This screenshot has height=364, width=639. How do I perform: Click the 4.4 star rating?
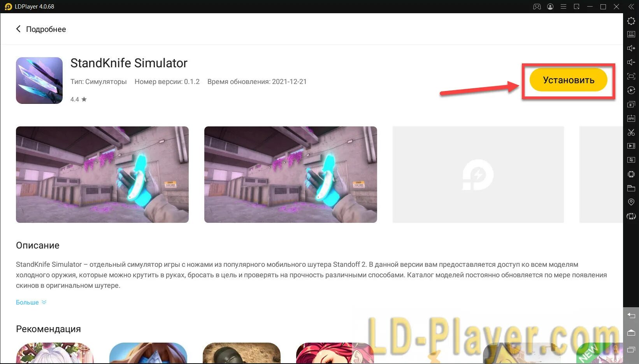pos(79,99)
